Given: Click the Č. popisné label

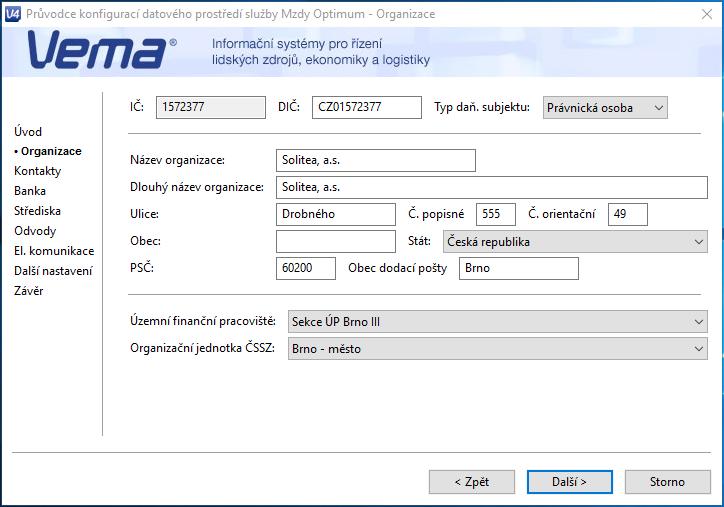Looking at the screenshot, I should 436,214.
